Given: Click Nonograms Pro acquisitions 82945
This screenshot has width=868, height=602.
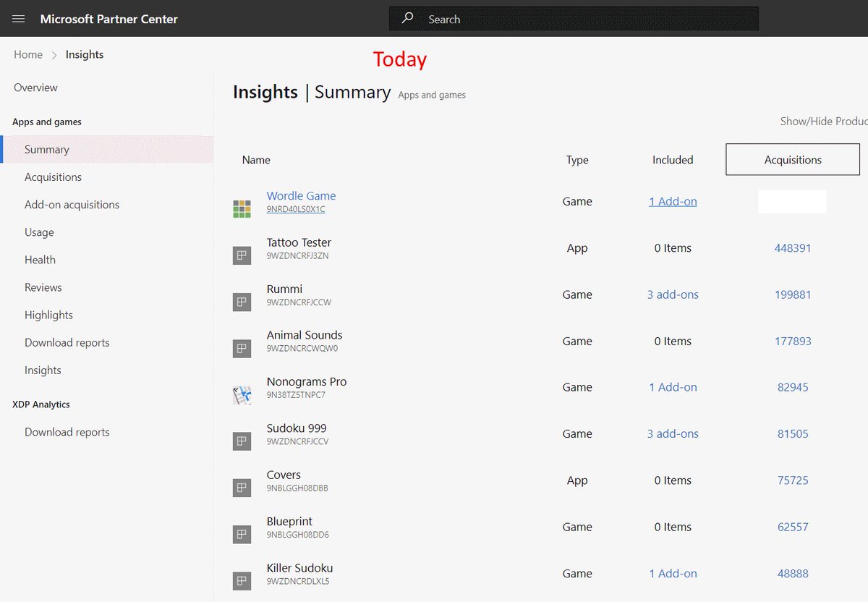Looking at the screenshot, I should [x=793, y=387].
